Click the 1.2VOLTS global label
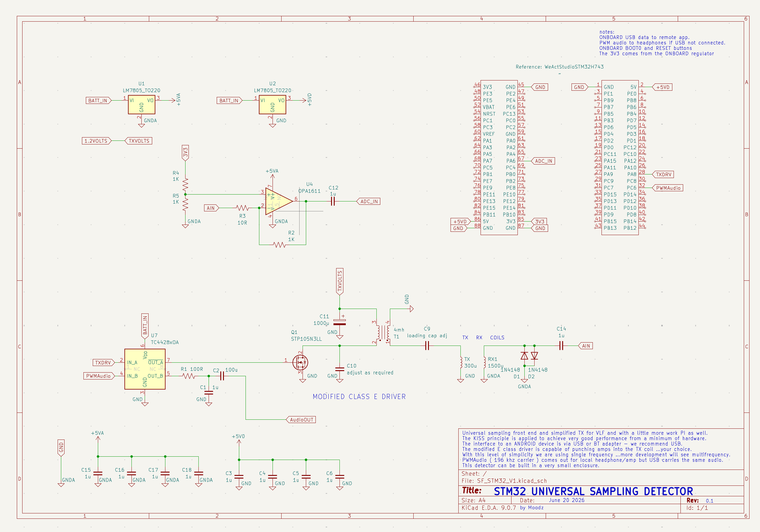760x532 pixels. coord(96,141)
